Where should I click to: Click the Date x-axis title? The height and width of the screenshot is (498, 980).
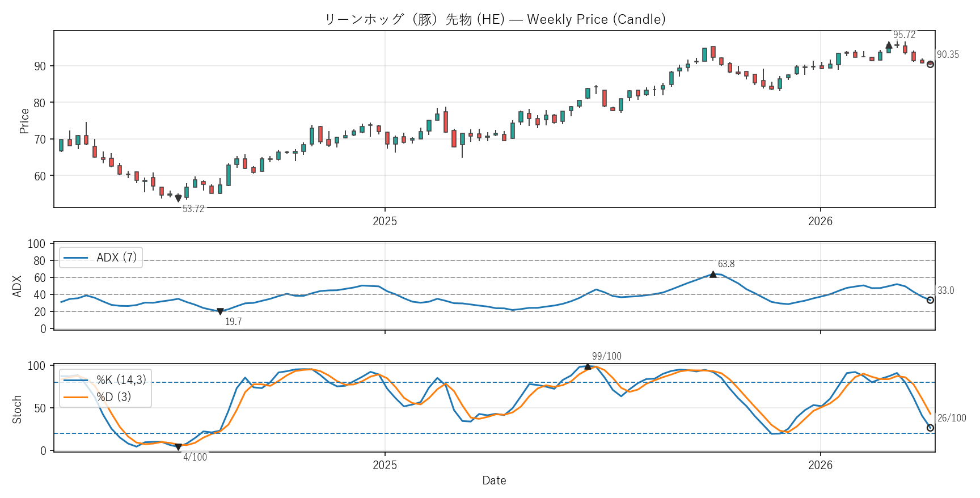coord(494,480)
